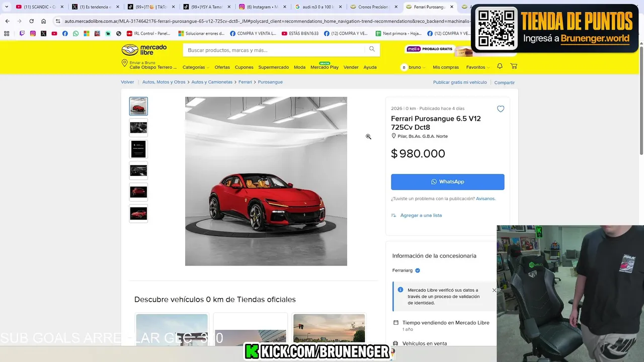Image resolution: width=644 pixels, height=362 pixels.
Task: Open the Ofertas menu item
Action: click(x=222, y=67)
